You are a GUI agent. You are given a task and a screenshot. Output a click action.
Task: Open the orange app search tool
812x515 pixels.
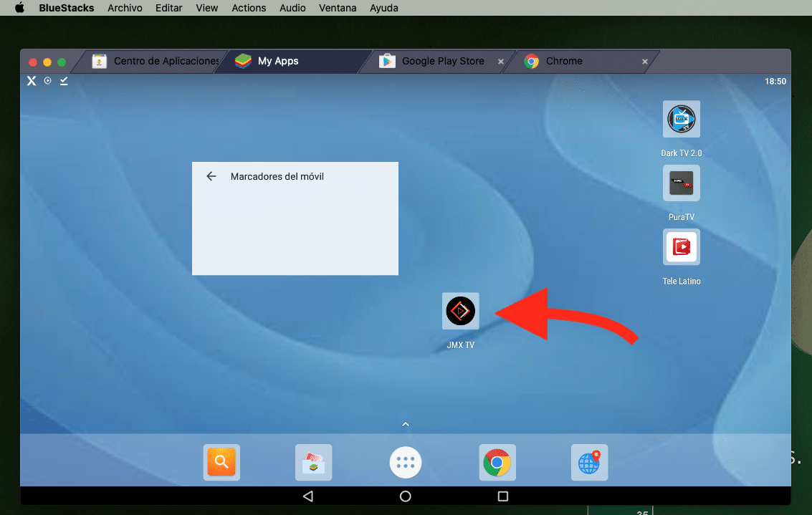point(221,462)
